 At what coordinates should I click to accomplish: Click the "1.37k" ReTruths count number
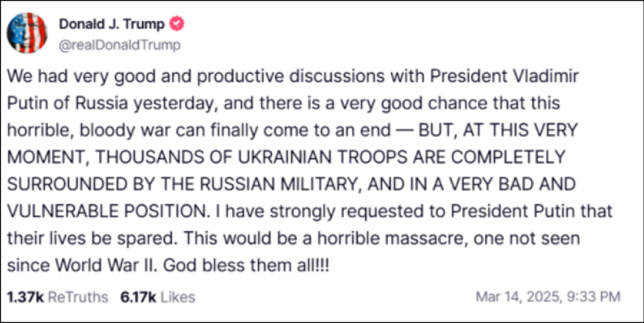25,297
